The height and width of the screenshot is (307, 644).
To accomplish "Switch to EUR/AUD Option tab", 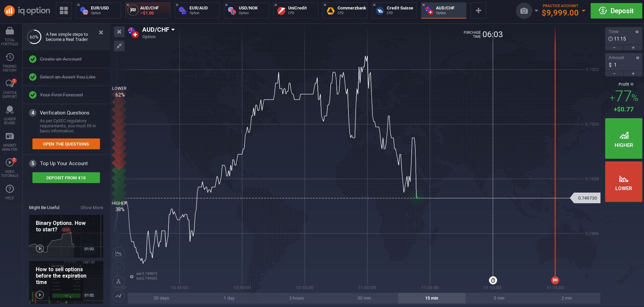I will [197, 10].
